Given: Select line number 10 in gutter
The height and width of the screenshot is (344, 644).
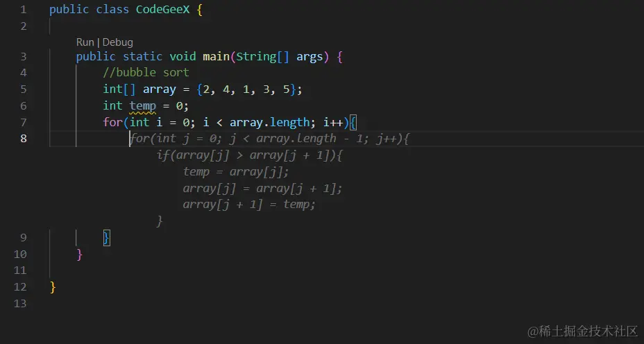Looking at the screenshot, I should (20, 254).
